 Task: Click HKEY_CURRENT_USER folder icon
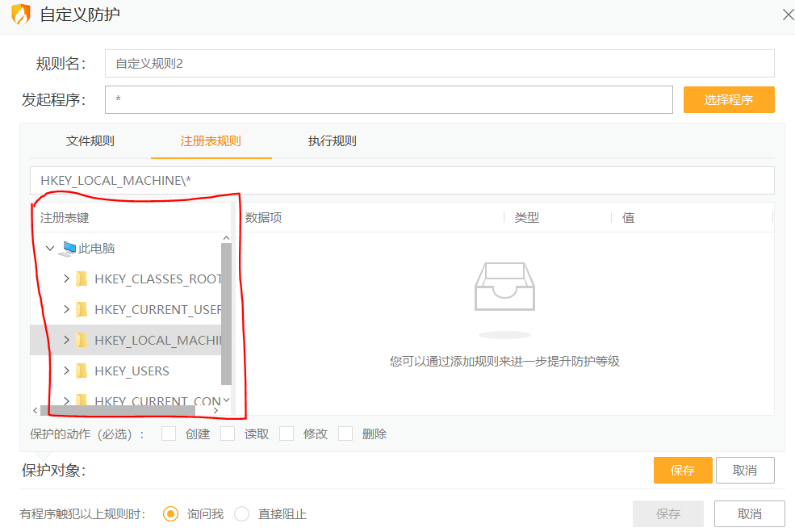(x=82, y=309)
